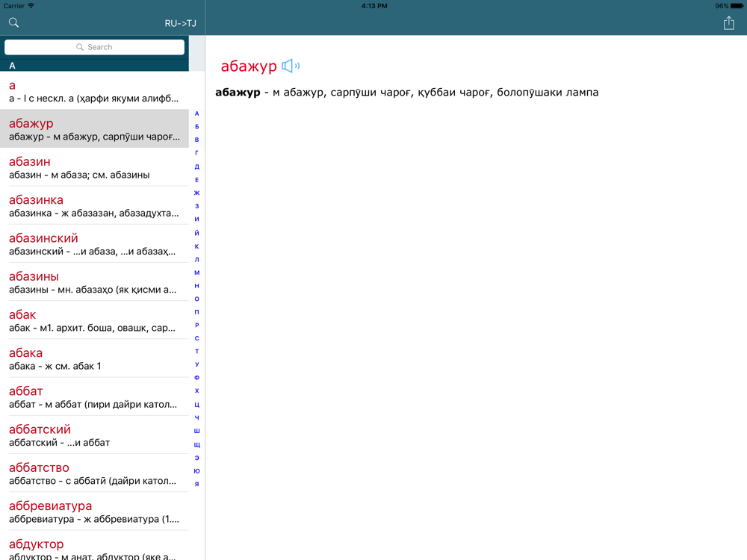Tap the magnifier search icon in header
The image size is (747, 560).
click(13, 22)
